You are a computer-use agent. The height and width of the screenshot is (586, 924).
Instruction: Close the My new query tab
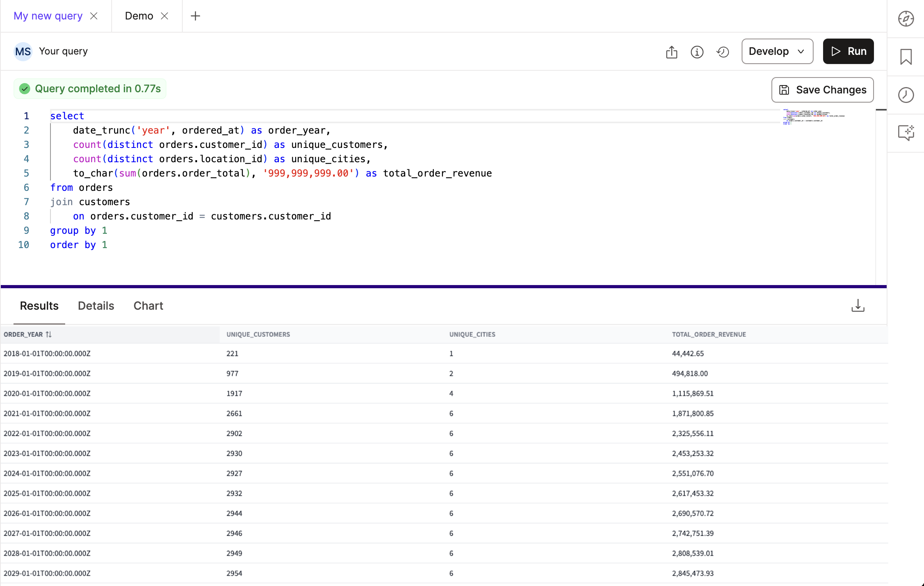(x=94, y=16)
